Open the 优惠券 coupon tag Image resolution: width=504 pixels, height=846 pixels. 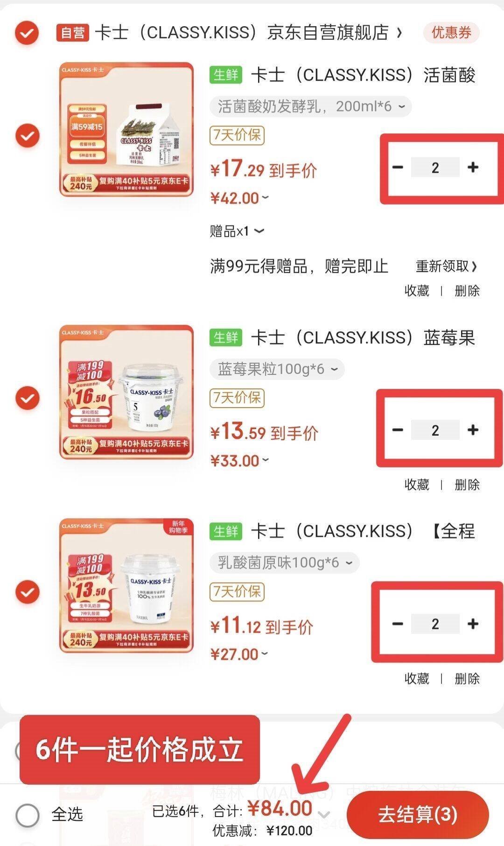tap(451, 33)
